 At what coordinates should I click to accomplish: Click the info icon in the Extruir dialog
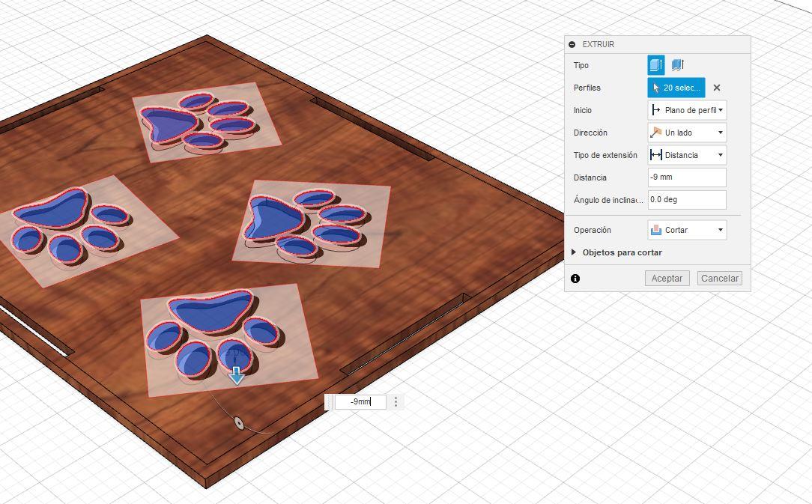575,278
